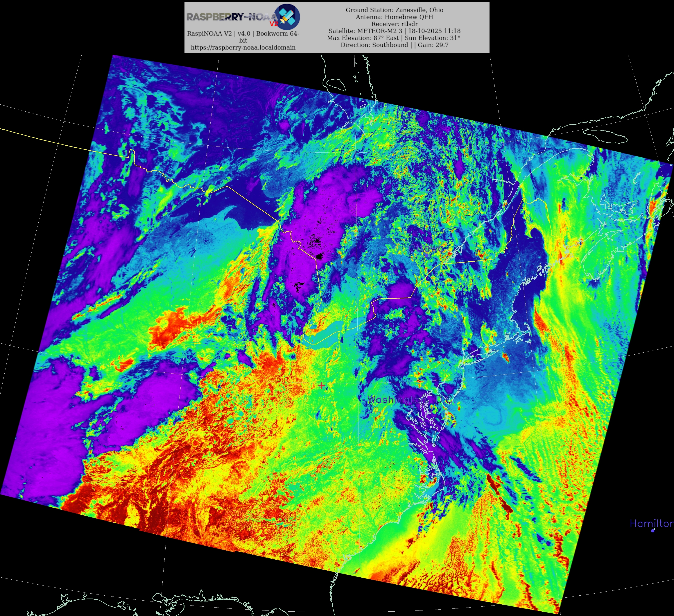The height and width of the screenshot is (616, 674).
Task: Click the large island outline at upper right
Action: click(605, 136)
